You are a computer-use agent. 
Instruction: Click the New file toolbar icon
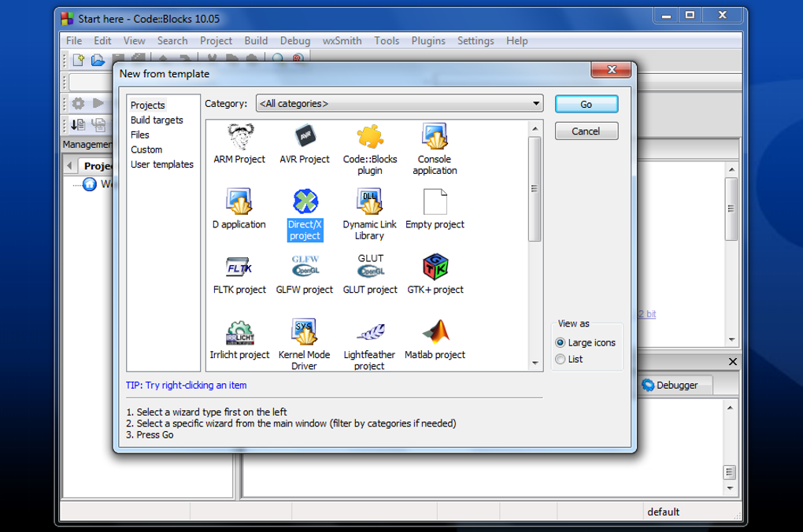coord(79,60)
